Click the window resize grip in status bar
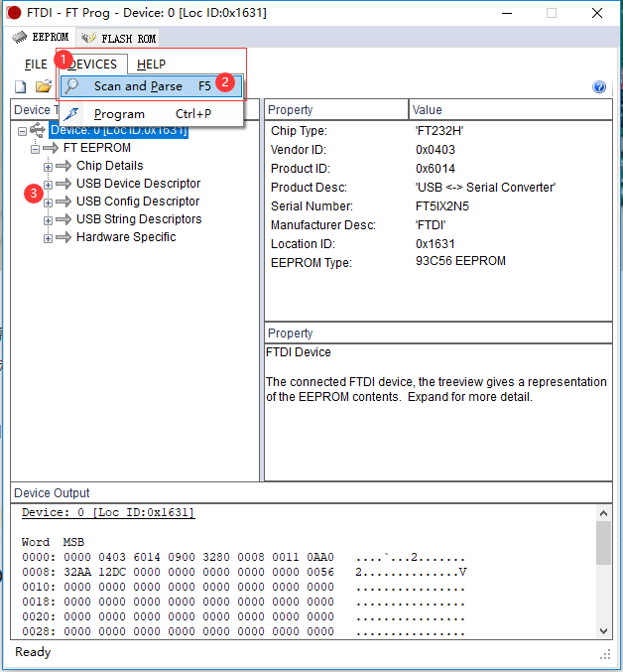 click(x=605, y=655)
